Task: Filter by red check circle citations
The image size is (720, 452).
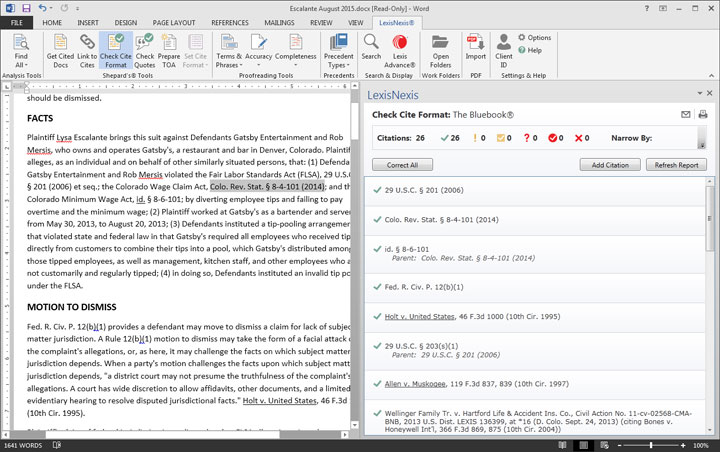Action: (x=556, y=138)
